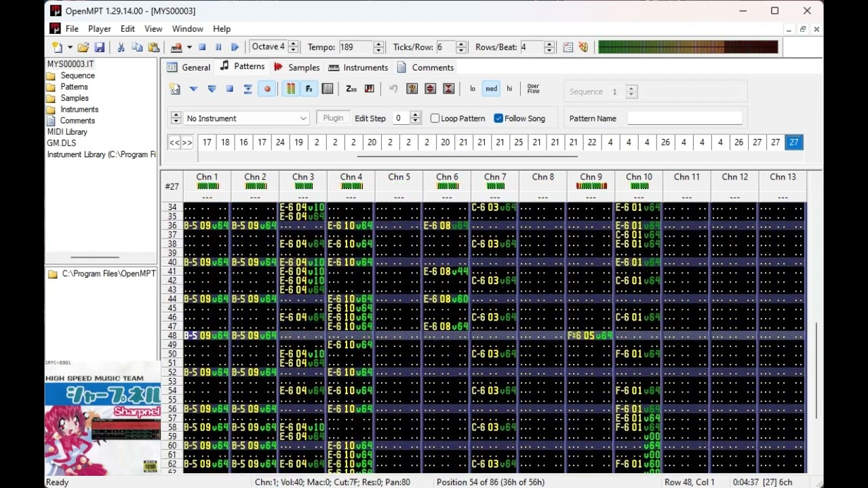Open the No Instrument dropdown

(x=246, y=118)
